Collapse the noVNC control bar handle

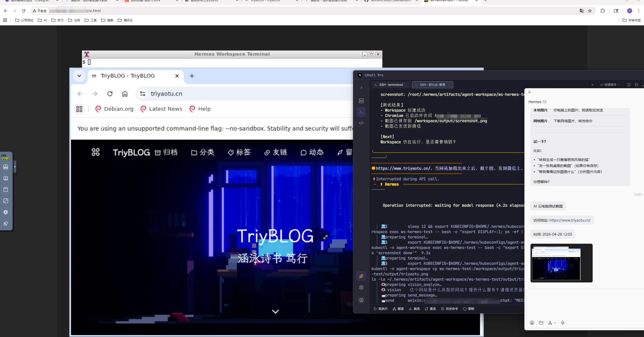[15, 167]
